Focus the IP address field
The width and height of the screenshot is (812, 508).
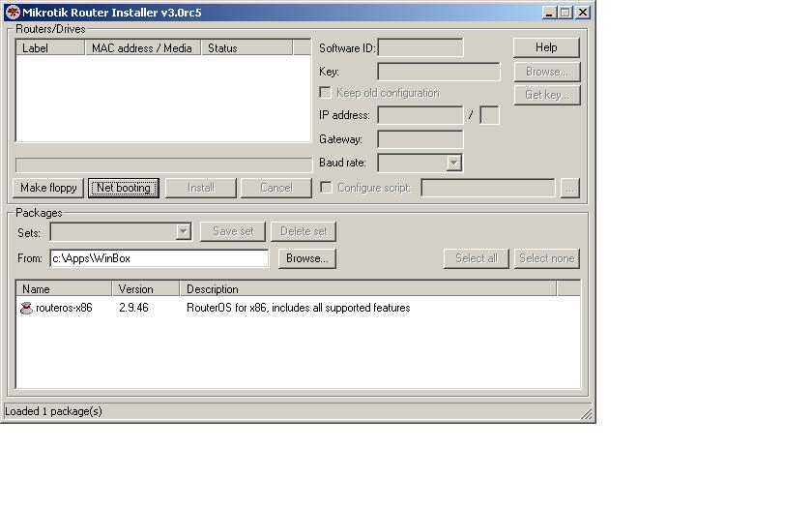420,115
